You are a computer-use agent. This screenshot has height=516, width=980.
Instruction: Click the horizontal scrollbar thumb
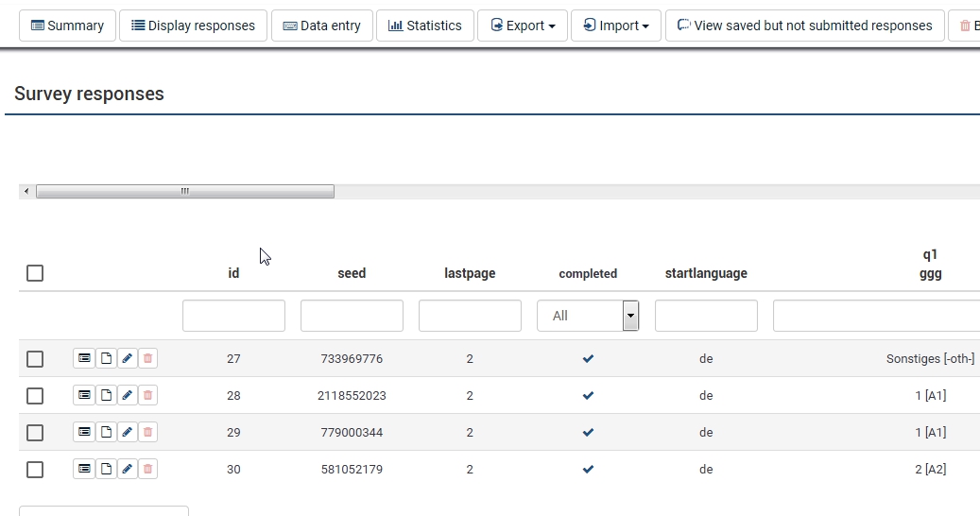tap(184, 192)
